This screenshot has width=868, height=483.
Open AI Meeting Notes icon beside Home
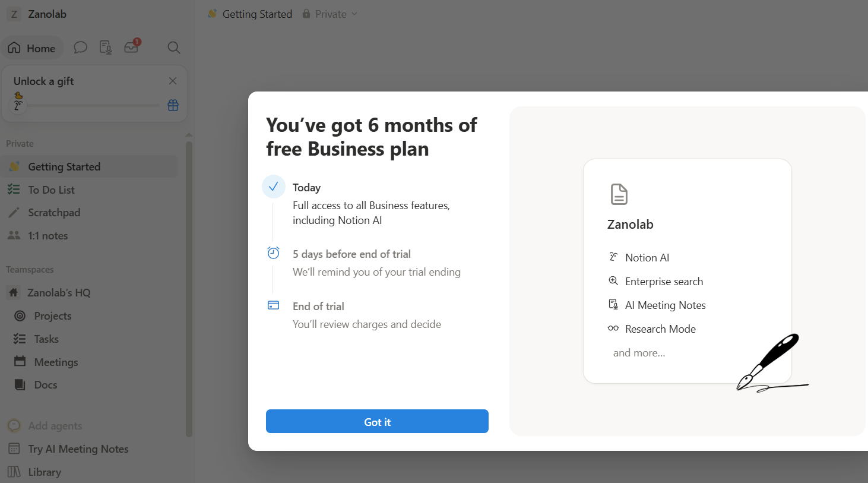point(106,48)
